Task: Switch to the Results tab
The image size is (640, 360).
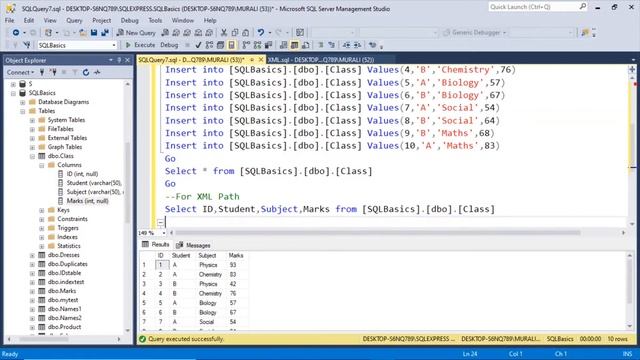Action: [x=156, y=244]
